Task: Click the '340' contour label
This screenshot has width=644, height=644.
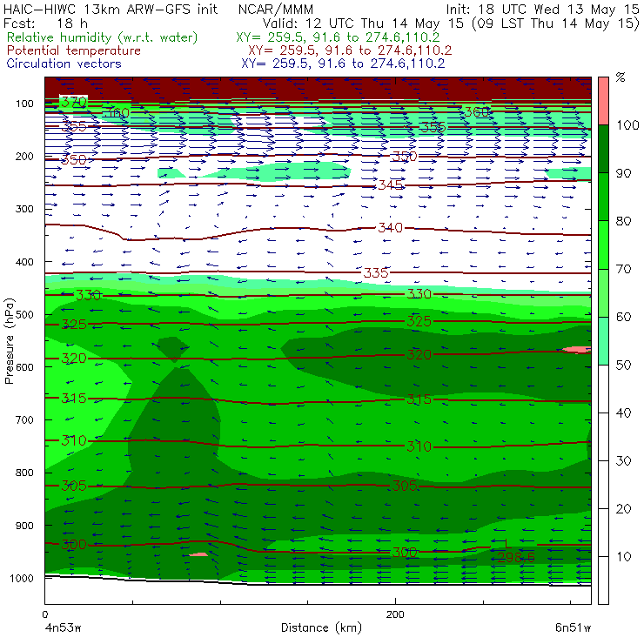Action: (390, 227)
